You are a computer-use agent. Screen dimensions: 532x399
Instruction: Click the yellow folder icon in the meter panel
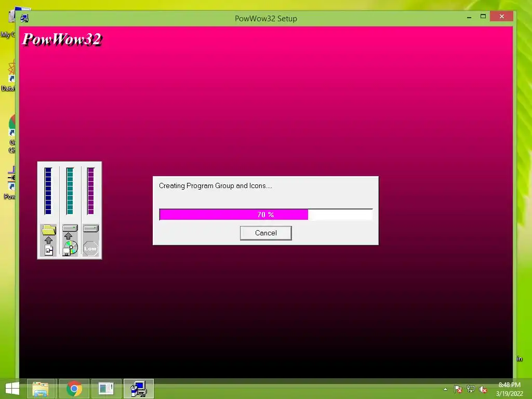49,230
